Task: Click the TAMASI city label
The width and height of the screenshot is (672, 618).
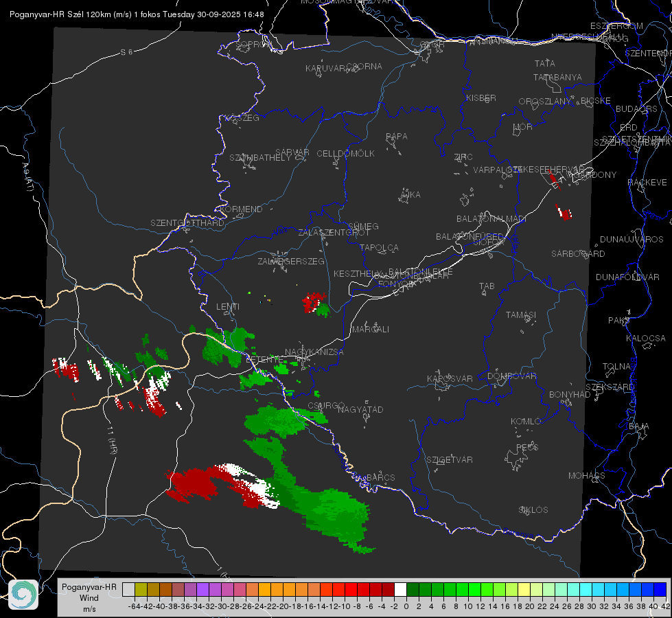Action: 521,315
